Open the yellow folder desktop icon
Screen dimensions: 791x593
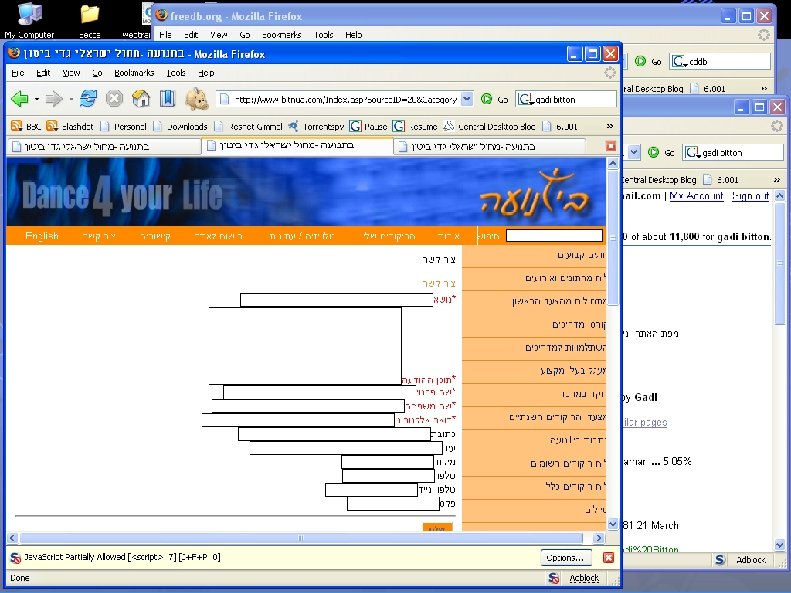coord(90,21)
